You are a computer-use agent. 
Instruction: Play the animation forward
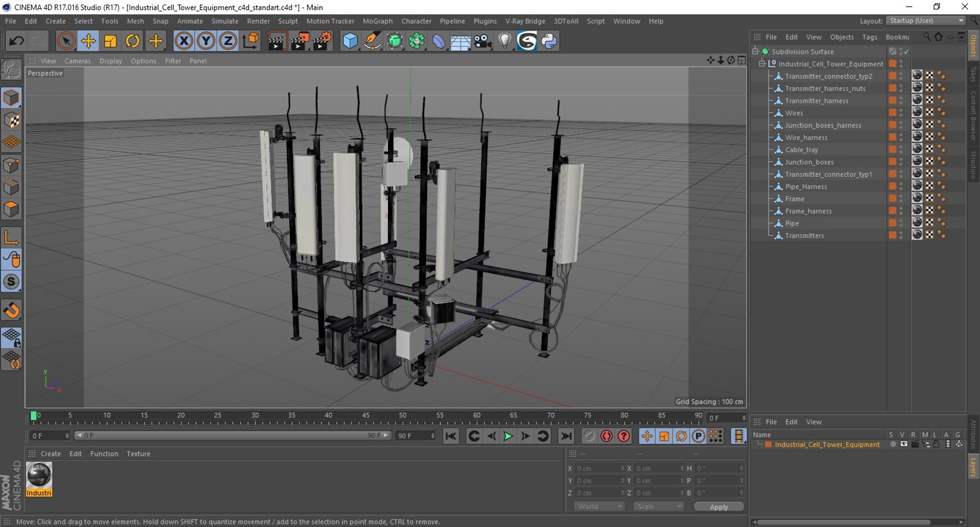click(x=508, y=436)
